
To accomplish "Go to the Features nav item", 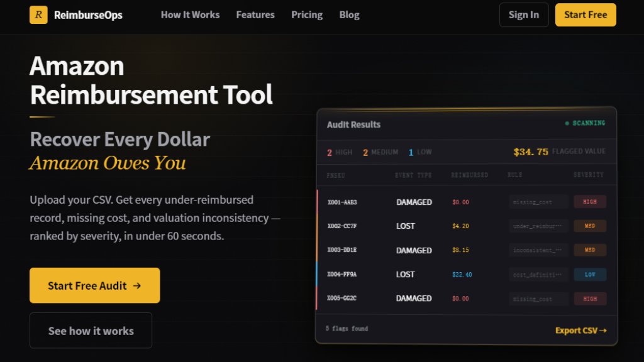I will (x=255, y=15).
